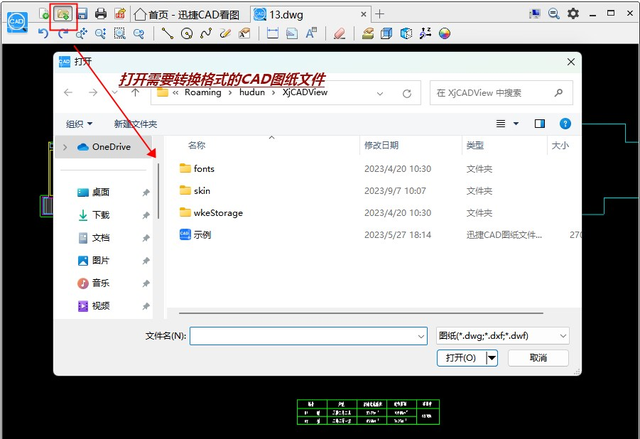Undo the last action
The width and height of the screenshot is (640, 439).
43,33
